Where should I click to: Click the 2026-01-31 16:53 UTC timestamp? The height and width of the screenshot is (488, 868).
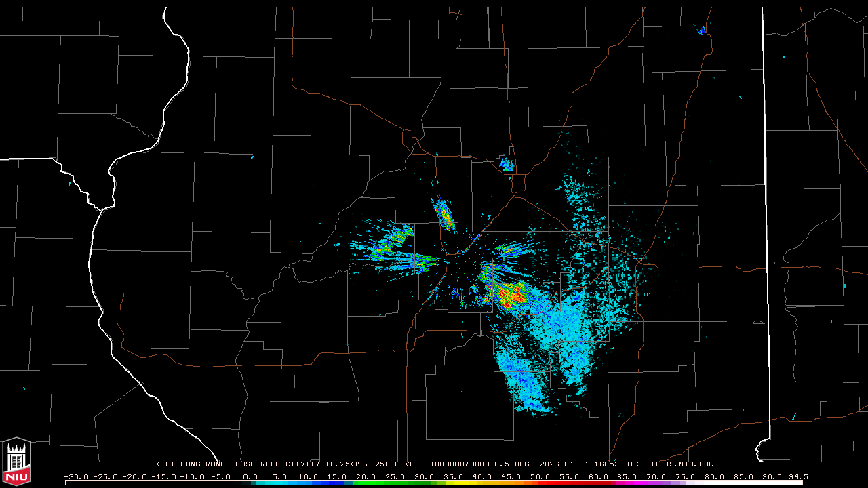(x=589, y=464)
